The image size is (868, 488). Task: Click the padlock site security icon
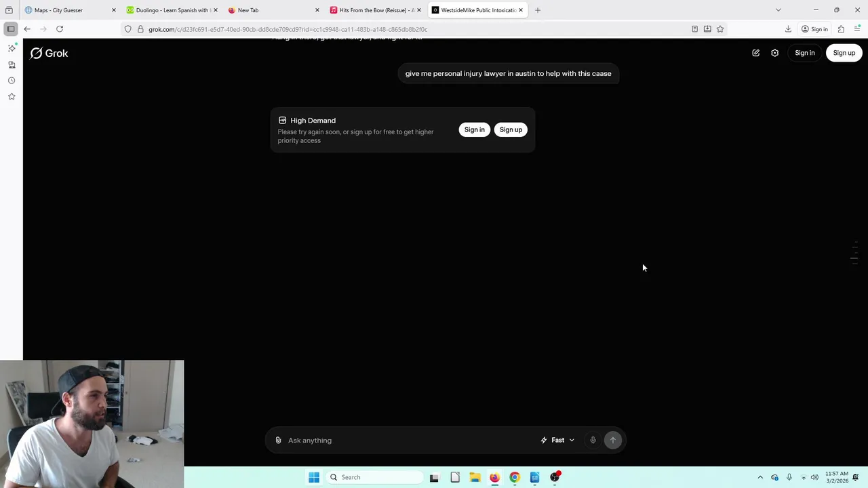coord(140,29)
